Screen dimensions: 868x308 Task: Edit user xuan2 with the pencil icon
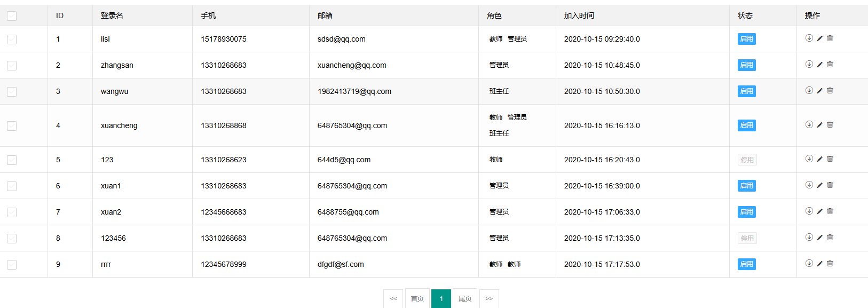pyautogui.click(x=819, y=211)
